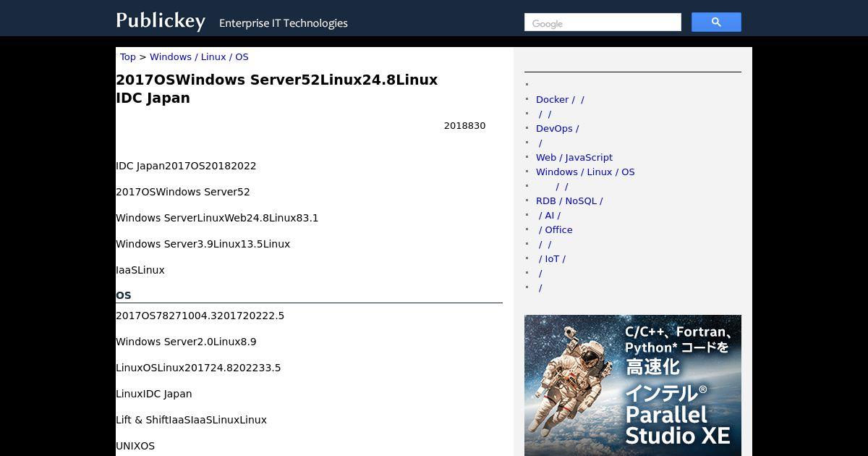Click line 'LinuxOSLinux201724.8202233.5'
This screenshot has height=456, width=868.
click(198, 368)
